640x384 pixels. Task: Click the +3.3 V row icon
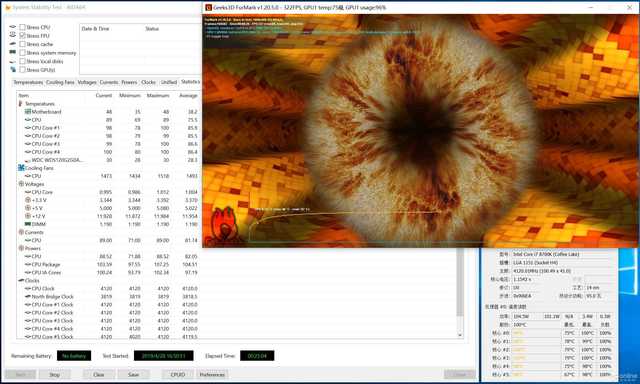(28, 200)
